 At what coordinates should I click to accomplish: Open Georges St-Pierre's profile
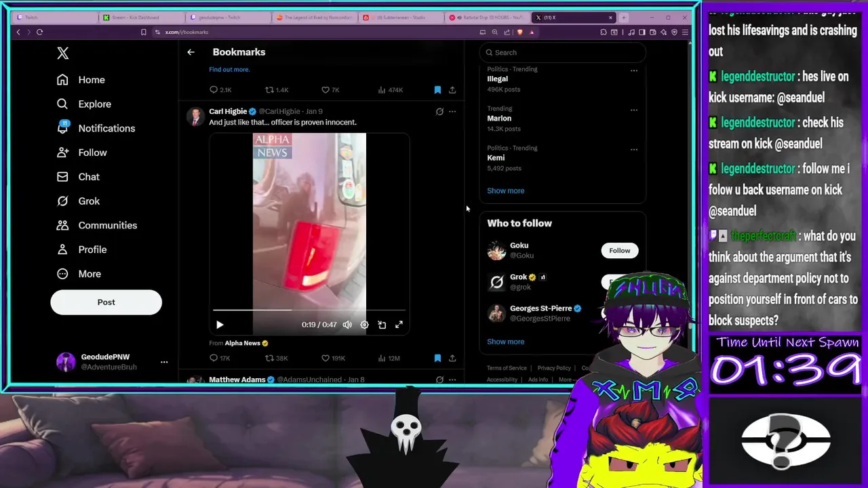[x=540, y=308]
